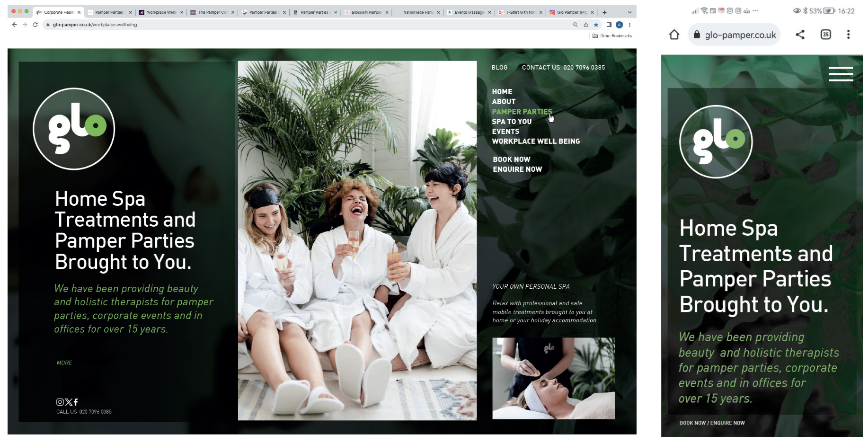Close the Glo Pamper Instagram tab

[592, 12]
